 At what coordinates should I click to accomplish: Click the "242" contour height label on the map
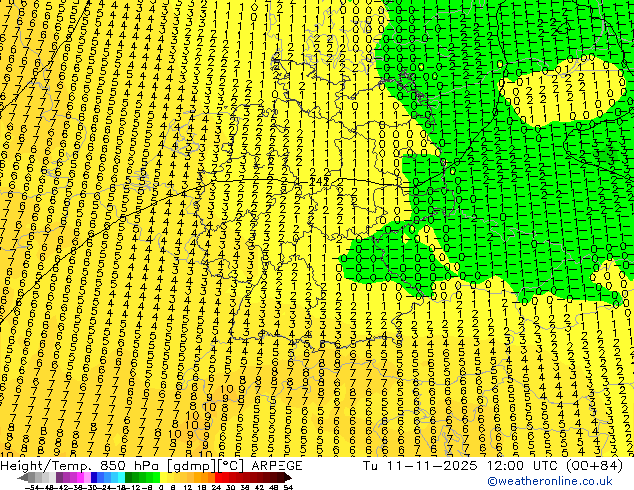(319, 182)
